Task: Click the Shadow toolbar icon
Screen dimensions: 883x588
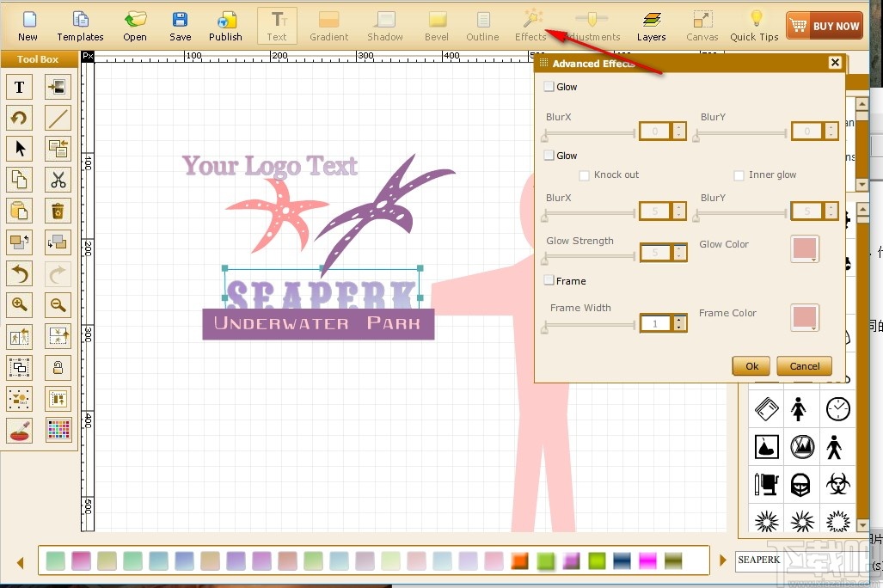Action: [384, 25]
